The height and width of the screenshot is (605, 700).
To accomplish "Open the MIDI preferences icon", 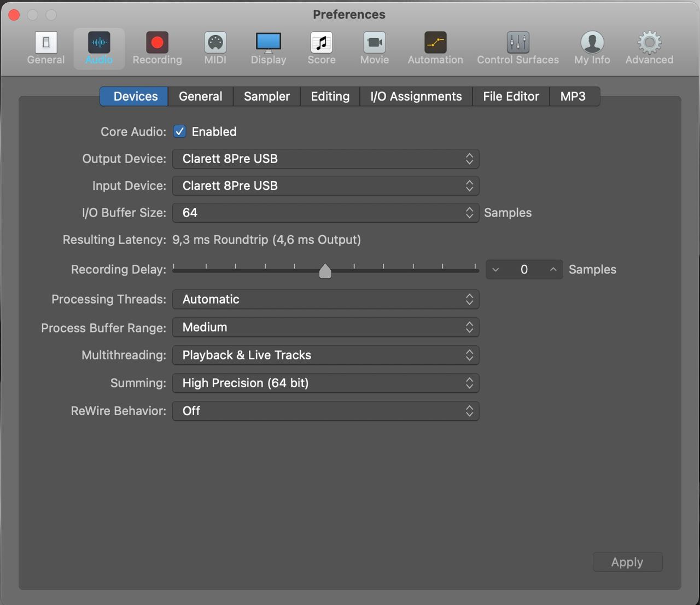I will pos(215,43).
